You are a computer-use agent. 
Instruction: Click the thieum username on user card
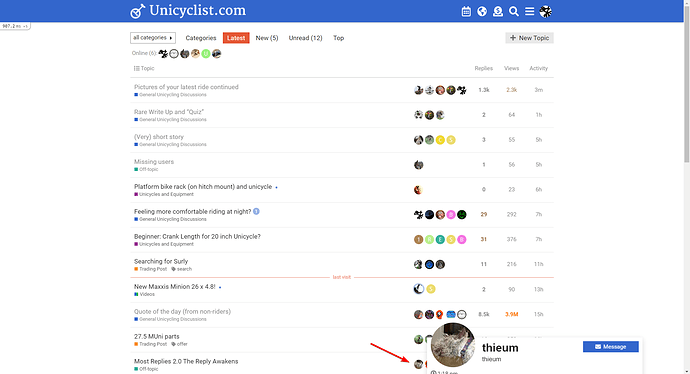[500, 348]
